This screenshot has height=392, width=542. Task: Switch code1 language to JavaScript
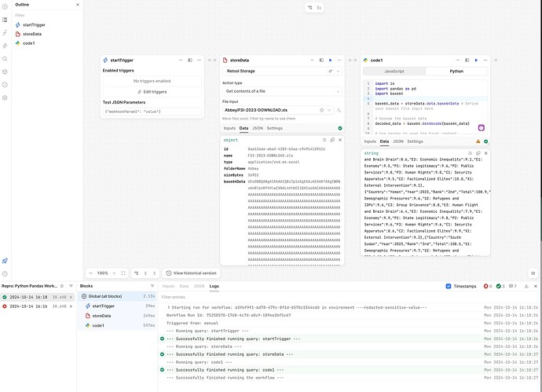coord(394,71)
